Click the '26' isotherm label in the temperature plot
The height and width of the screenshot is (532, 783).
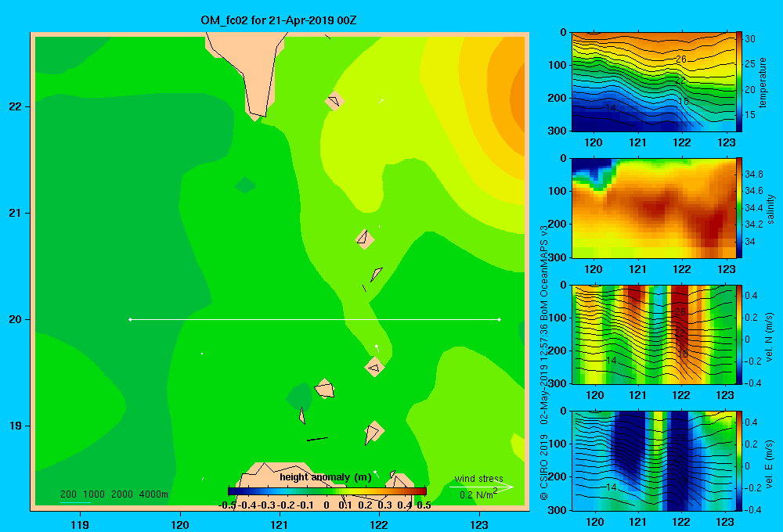pyautogui.click(x=681, y=59)
